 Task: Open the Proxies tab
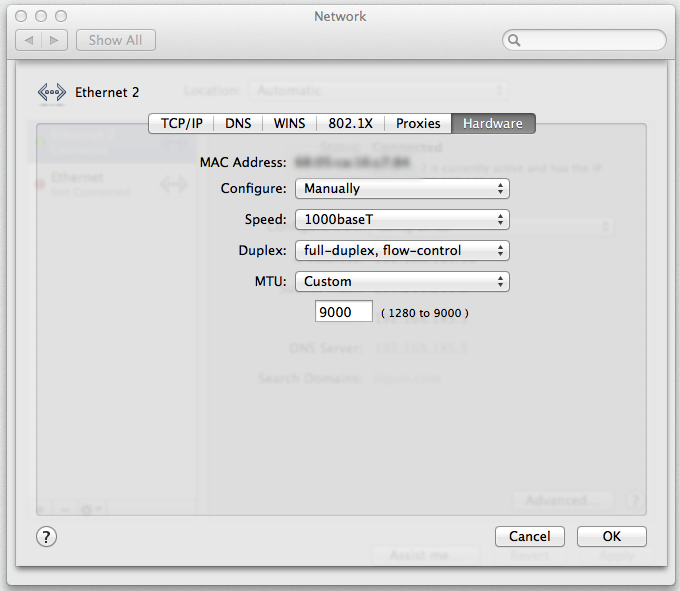point(418,124)
